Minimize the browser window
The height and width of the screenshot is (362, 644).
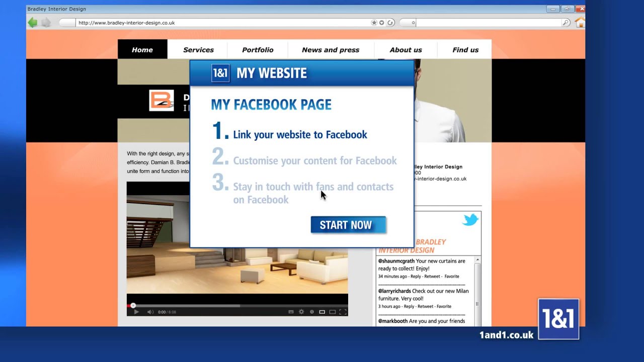click(x=553, y=9)
